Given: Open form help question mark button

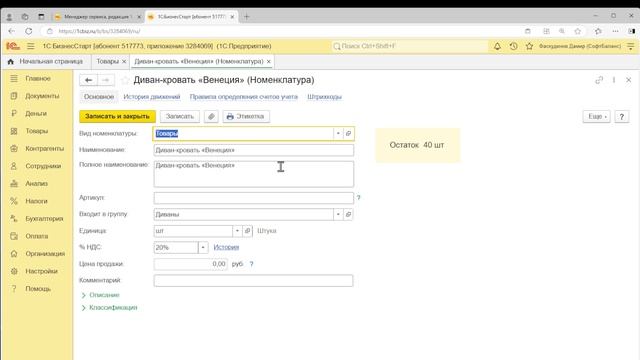Looking at the screenshot, I should [x=622, y=116].
